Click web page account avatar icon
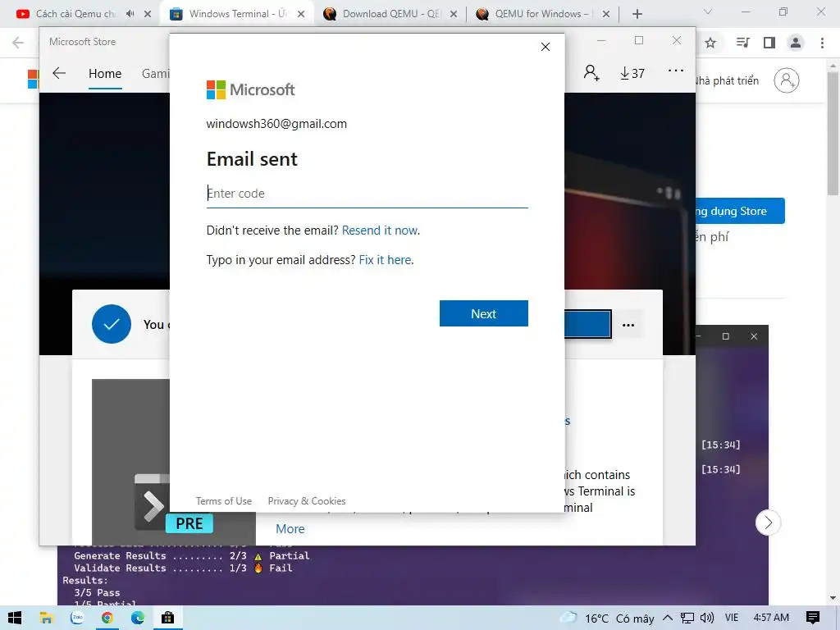 coord(787,80)
